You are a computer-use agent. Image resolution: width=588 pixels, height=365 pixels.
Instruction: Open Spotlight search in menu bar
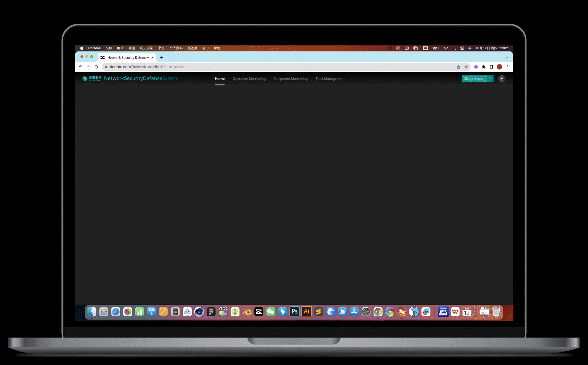click(454, 48)
